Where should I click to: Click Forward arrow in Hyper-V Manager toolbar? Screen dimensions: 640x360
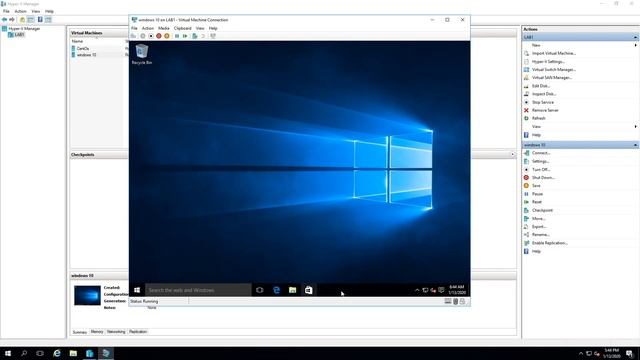[12, 20]
